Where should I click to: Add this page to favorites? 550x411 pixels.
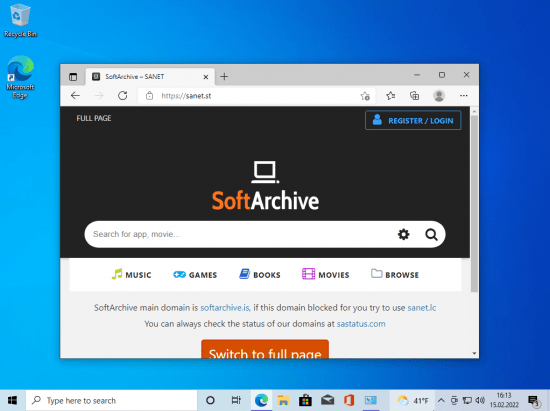click(x=365, y=96)
